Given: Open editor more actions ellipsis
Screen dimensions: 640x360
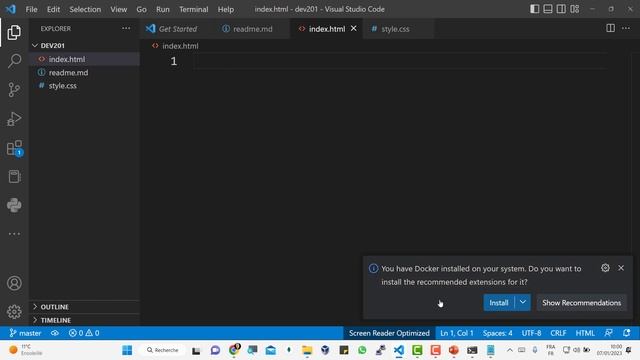Looking at the screenshot, I should point(626,28).
